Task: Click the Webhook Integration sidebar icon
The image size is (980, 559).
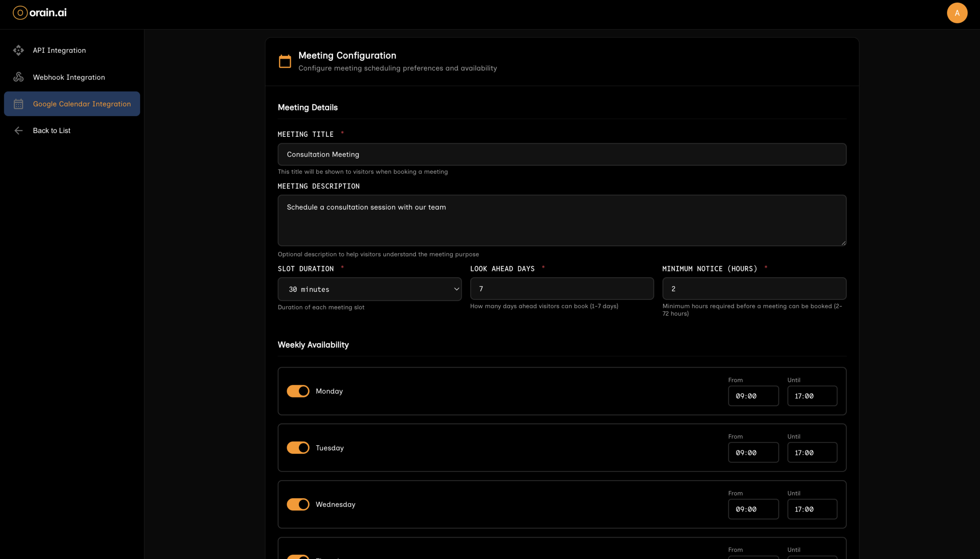Action: (x=18, y=77)
